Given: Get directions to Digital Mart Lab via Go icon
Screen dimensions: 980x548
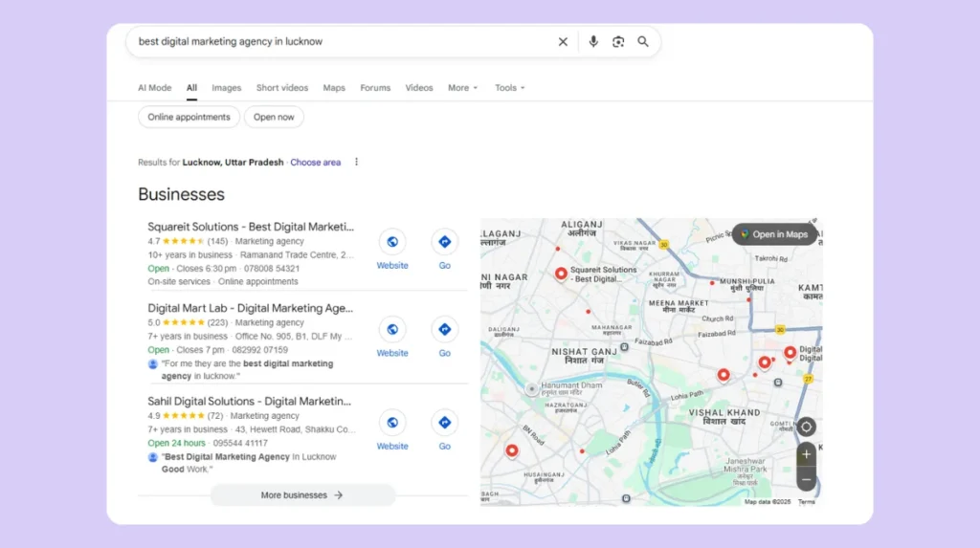Looking at the screenshot, I should [444, 329].
